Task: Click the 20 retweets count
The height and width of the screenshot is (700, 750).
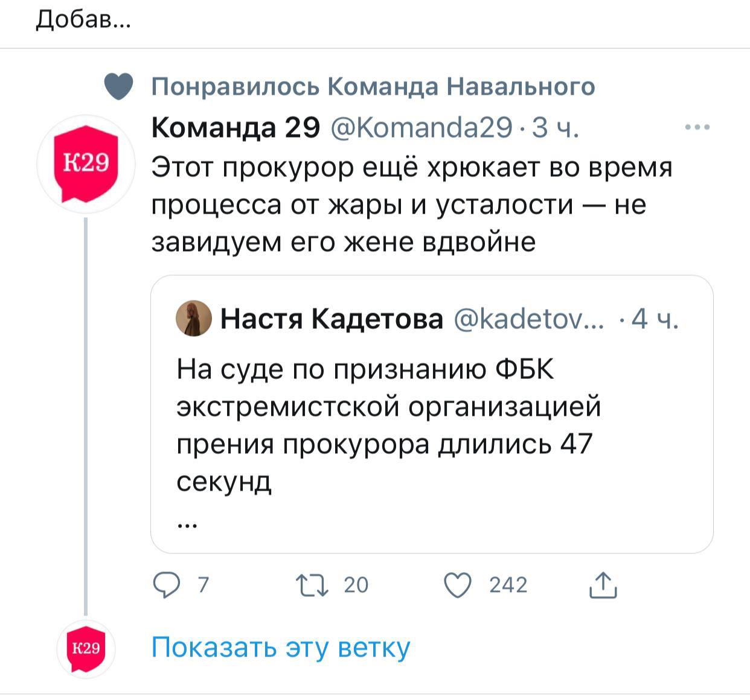Action: click(356, 585)
